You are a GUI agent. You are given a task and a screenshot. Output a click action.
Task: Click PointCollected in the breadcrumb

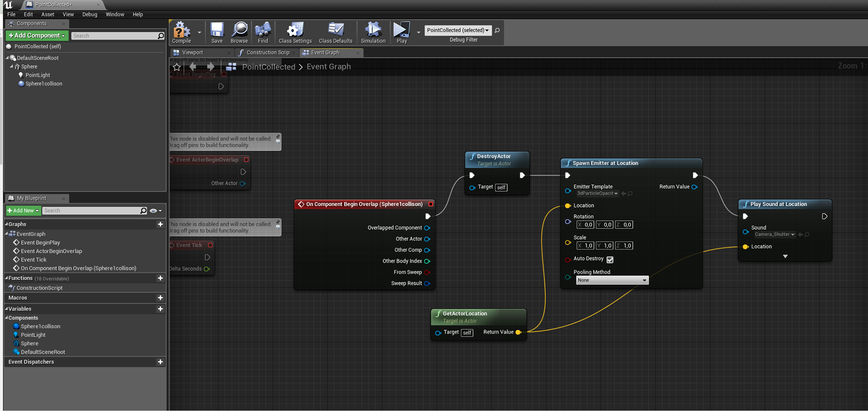pos(269,67)
